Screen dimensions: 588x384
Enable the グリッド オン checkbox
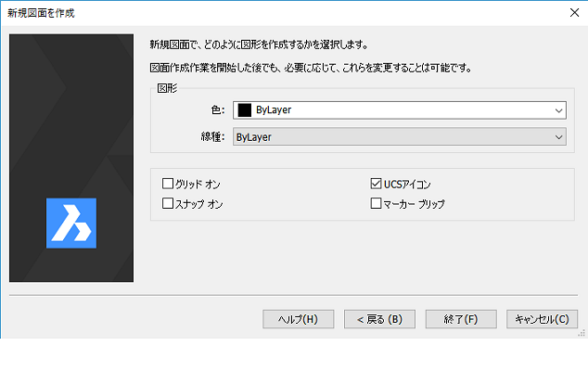(168, 184)
